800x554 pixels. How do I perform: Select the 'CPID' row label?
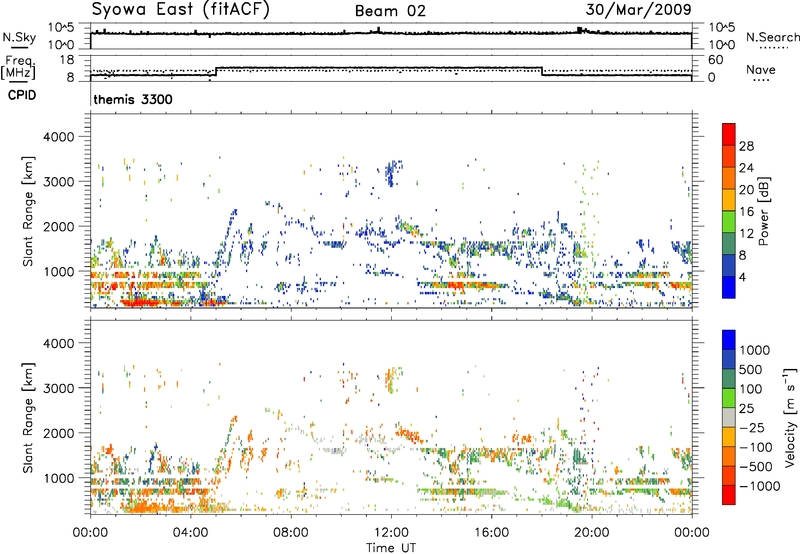click(x=22, y=95)
